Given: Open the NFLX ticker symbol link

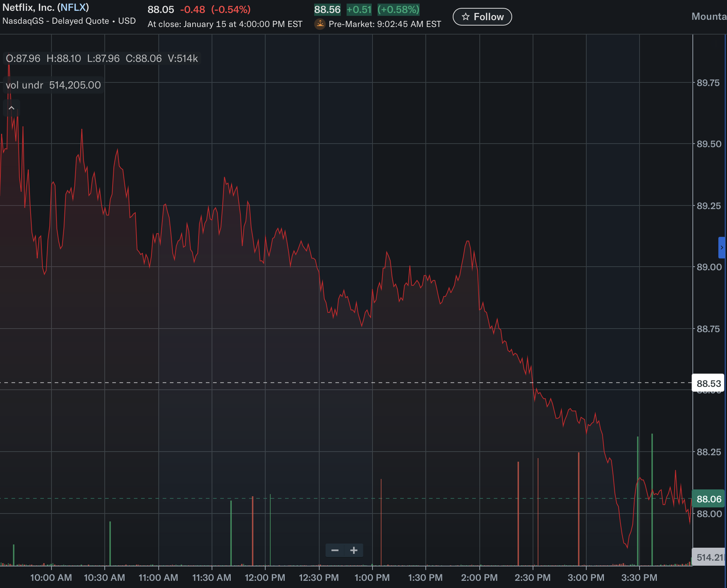Looking at the screenshot, I should (x=73, y=8).
